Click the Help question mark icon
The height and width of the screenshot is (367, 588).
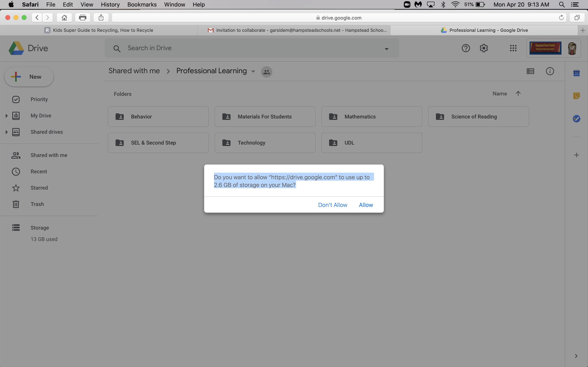tap(466, 48)
